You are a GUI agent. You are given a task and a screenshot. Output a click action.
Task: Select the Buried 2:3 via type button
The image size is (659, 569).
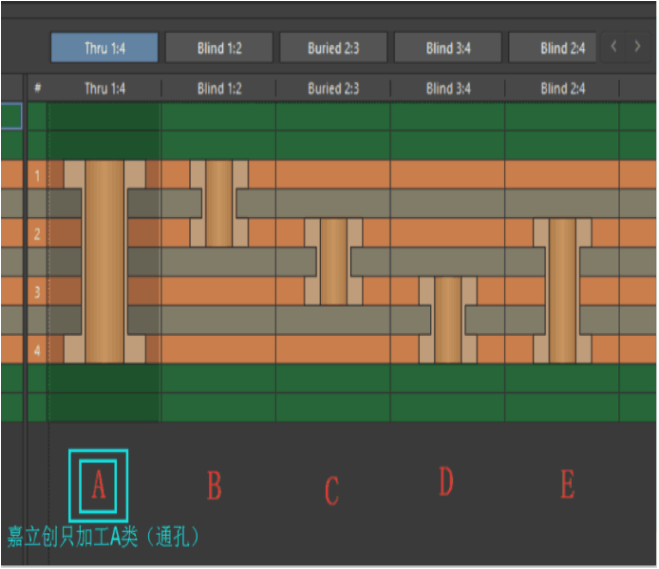point(333,48)
